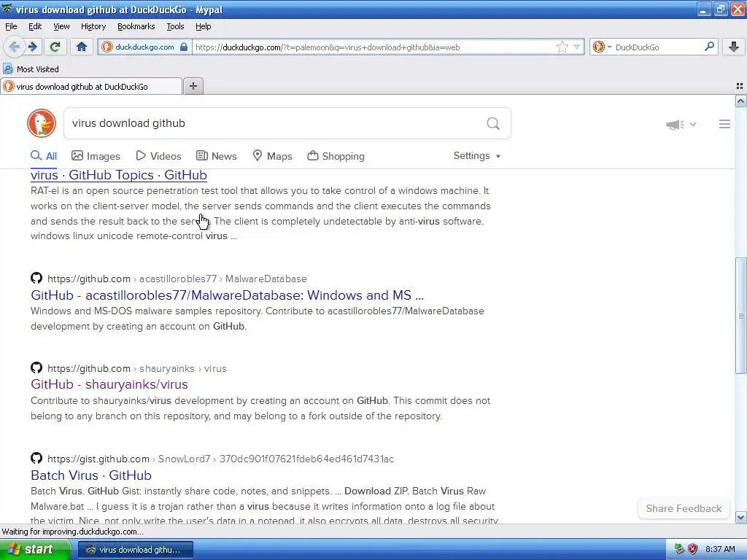Open the Home page icon
747x560 pixels.
pyautogui.click(x=82, y=47)
